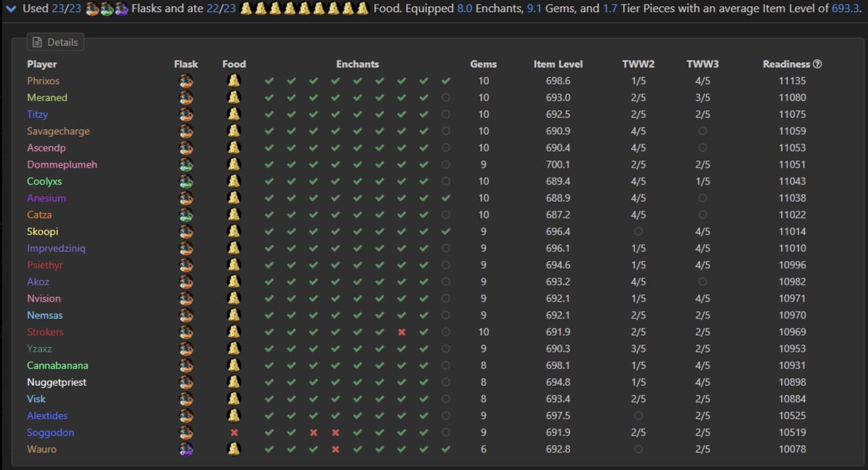Viewport: 868px width, 470px height.
Task: Click the red X enchant in Wauro row
Action: pos(335,449)
